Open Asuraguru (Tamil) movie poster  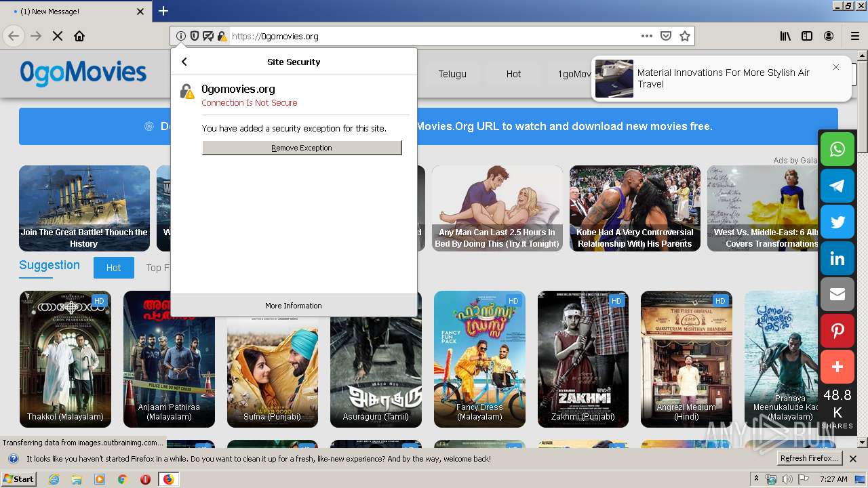[376, 373]
